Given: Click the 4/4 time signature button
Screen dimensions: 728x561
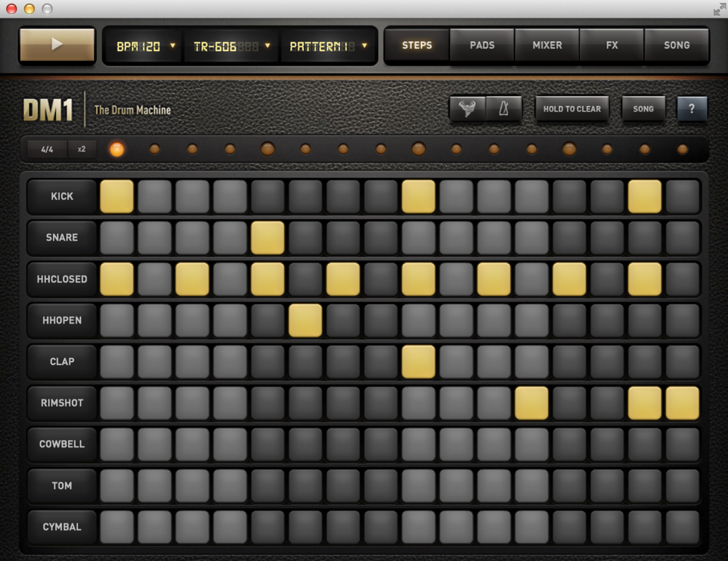Looking at the screenshot, I should (x=47, y=149).
